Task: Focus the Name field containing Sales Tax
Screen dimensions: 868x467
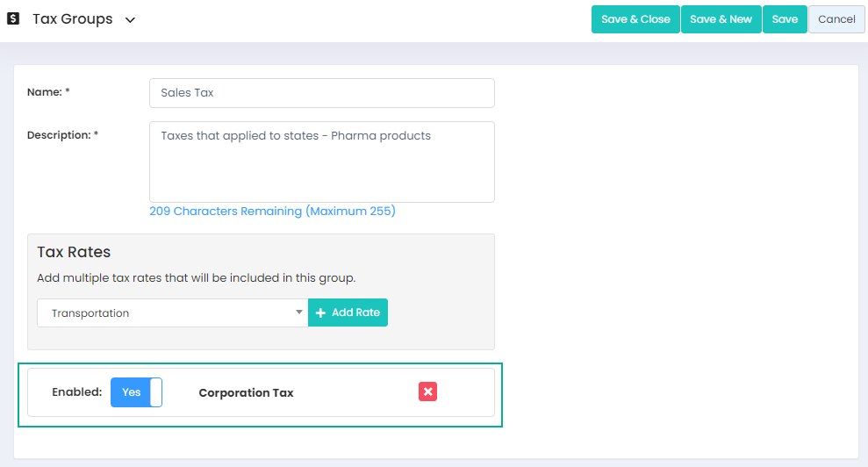Action: [321, 93]
